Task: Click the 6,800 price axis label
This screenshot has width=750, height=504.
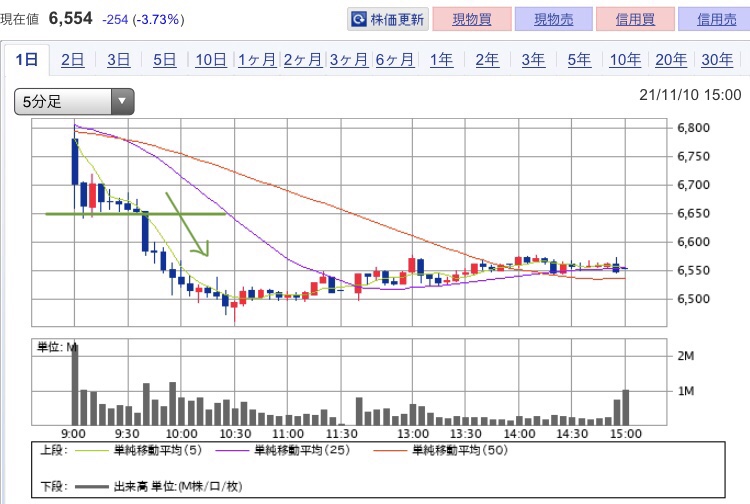Action: (x=694, y=128)
